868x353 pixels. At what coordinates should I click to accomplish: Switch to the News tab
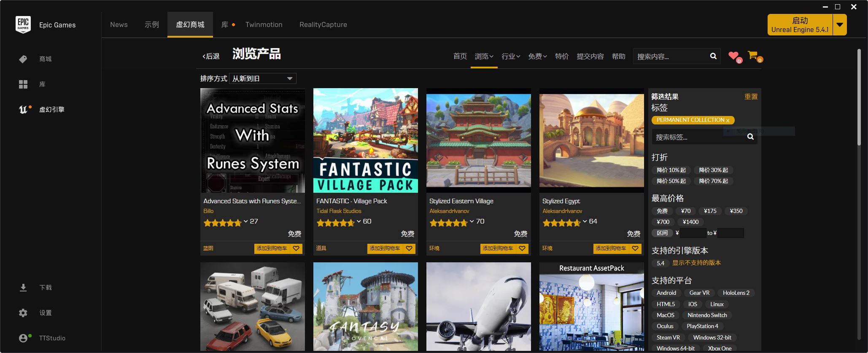coord(119,24)
